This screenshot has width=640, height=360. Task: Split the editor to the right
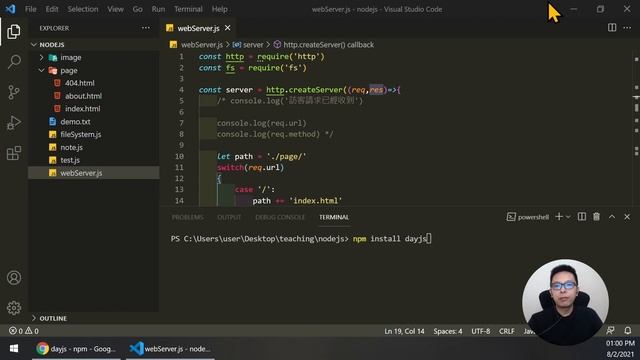pyautogui.click(x=612, y=27)
